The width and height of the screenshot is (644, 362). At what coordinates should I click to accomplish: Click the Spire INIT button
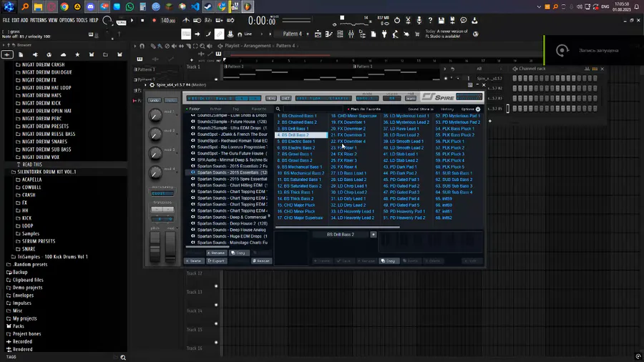(x=286, y=99)
